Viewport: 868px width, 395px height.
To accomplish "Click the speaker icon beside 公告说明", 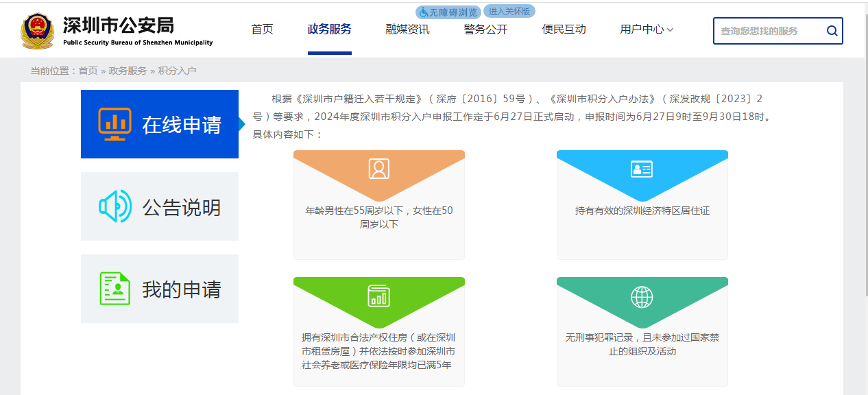I will coord(114,206).
